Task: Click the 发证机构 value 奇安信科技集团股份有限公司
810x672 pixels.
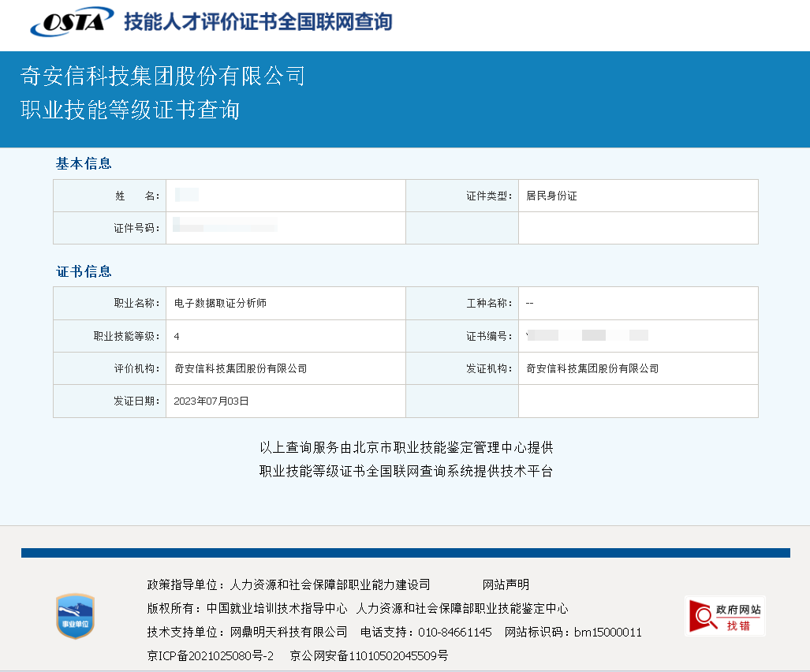Action: coord(592,368)
